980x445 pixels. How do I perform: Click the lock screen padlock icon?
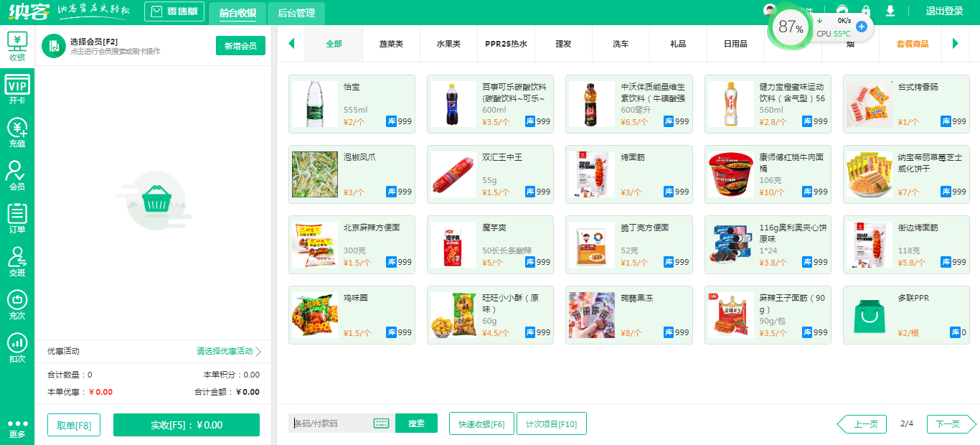coord(866,11)
